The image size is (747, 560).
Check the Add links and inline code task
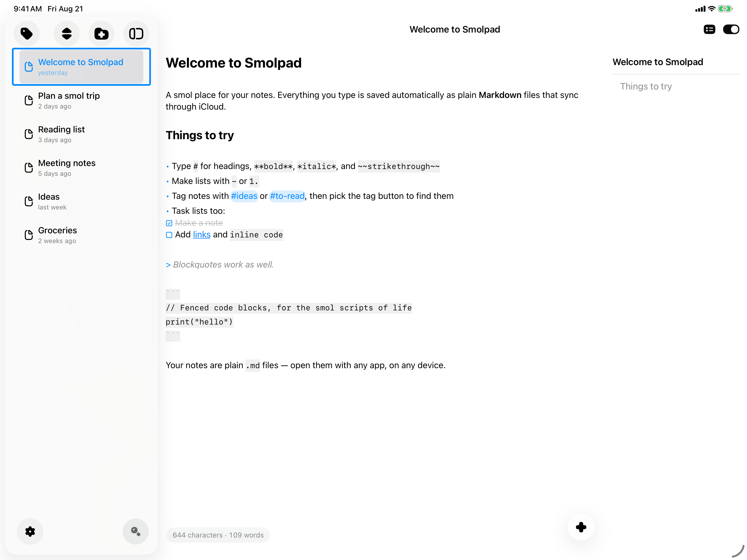click(169, 235)
